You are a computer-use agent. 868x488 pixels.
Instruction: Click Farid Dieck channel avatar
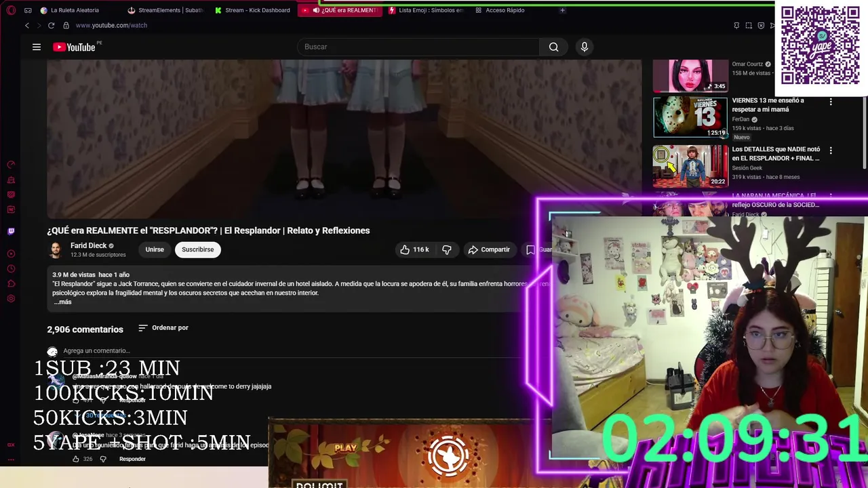[56, 250]
